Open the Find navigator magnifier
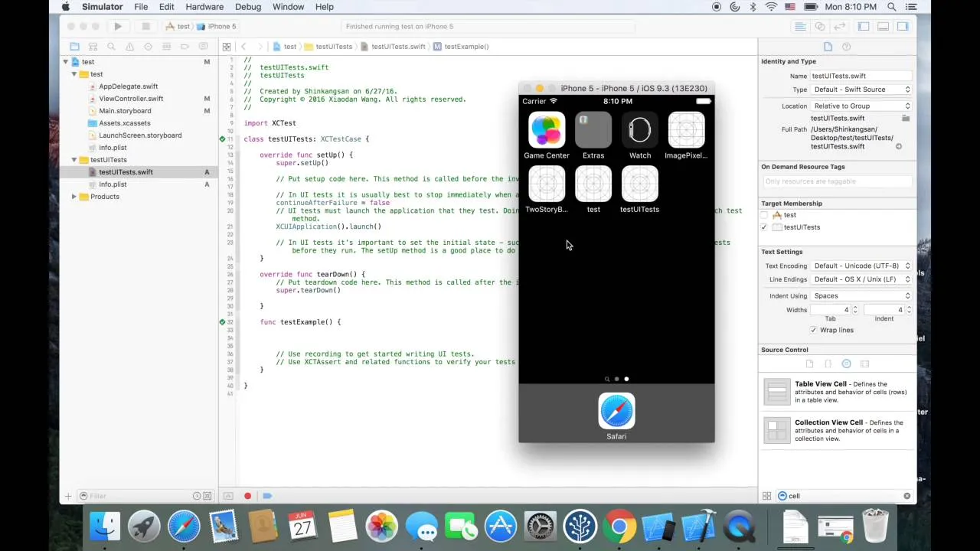Screen dimensions: 980x551 click(111, 47)
